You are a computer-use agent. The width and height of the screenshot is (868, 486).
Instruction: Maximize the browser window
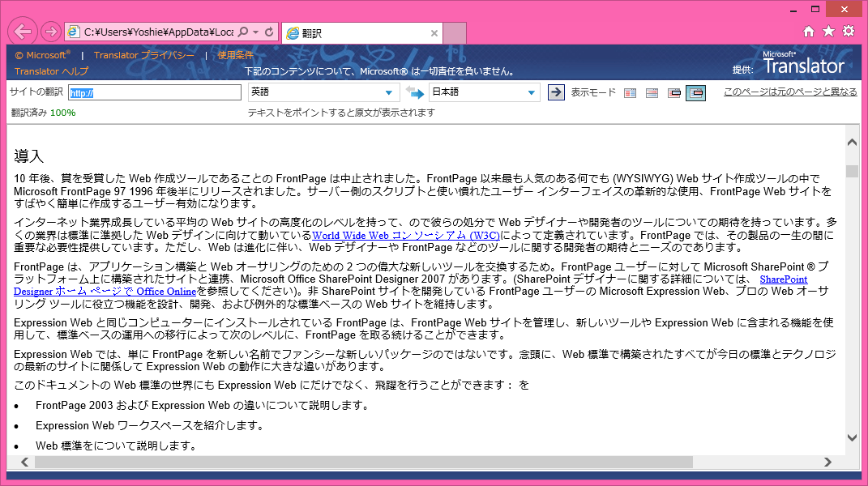tap(815, 10)
